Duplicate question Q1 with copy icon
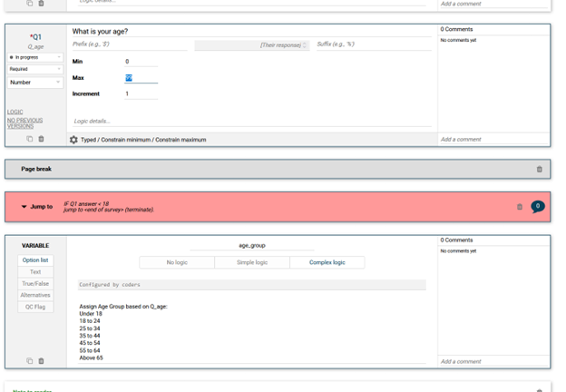The width and height of the screenshot is (566, 392). tap(30, 139)
